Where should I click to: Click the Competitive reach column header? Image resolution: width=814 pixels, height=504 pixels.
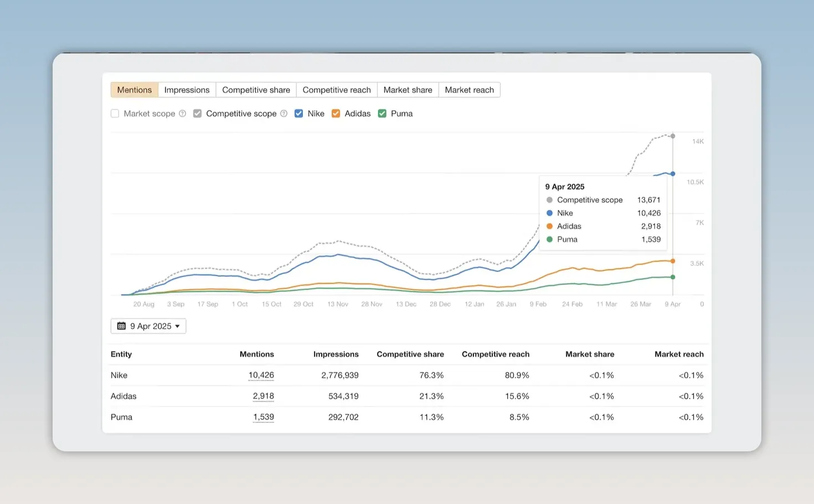pyautogui.click(x=496, y=354)
